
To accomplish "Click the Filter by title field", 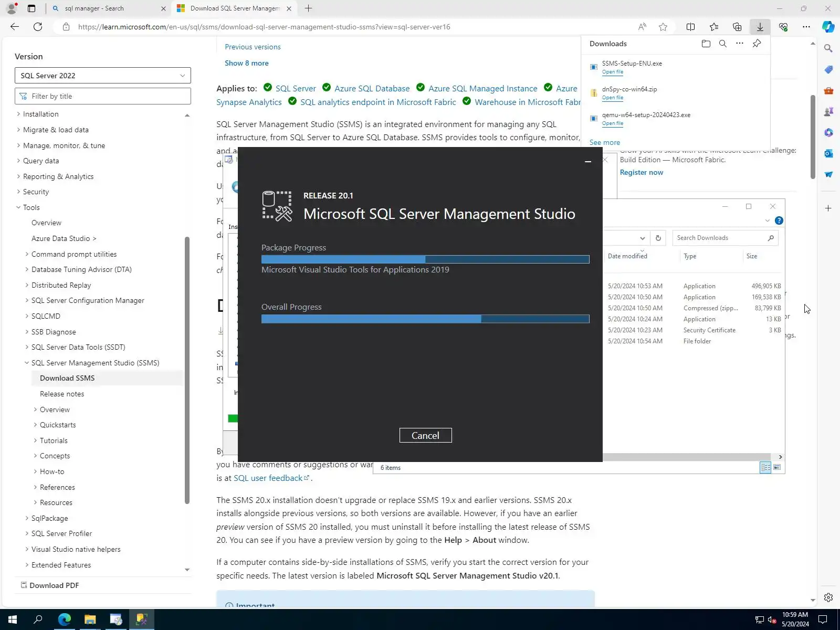I will [103, 96].
